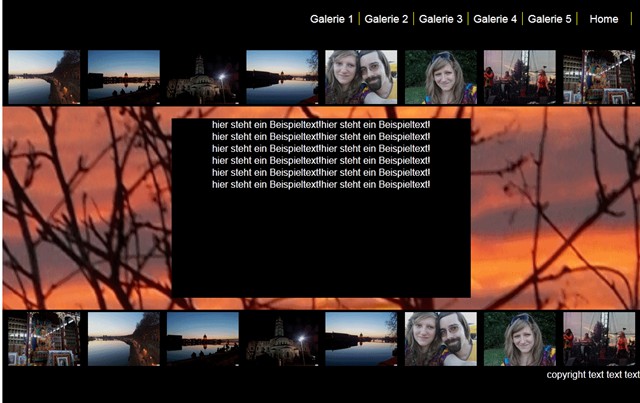Open first top-row thumbnail of river at dusk
The image size is (640, 403).
(x=44, y=77)
